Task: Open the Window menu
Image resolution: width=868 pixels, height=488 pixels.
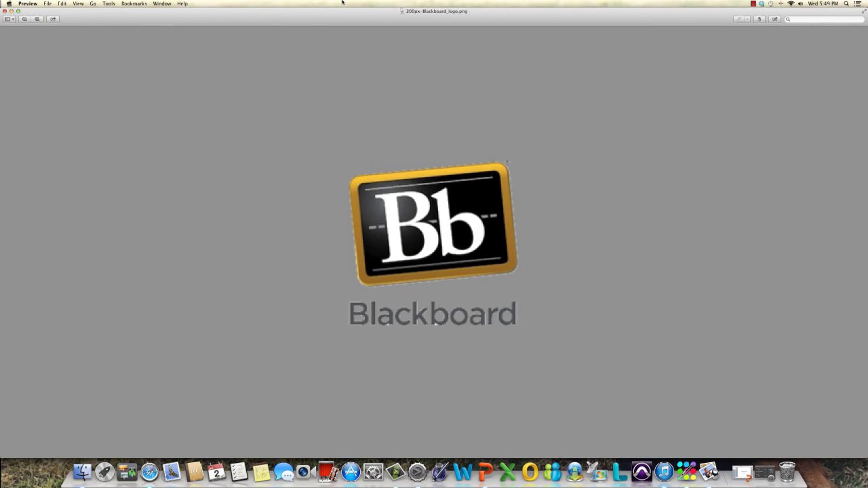Action: [162, 4]
